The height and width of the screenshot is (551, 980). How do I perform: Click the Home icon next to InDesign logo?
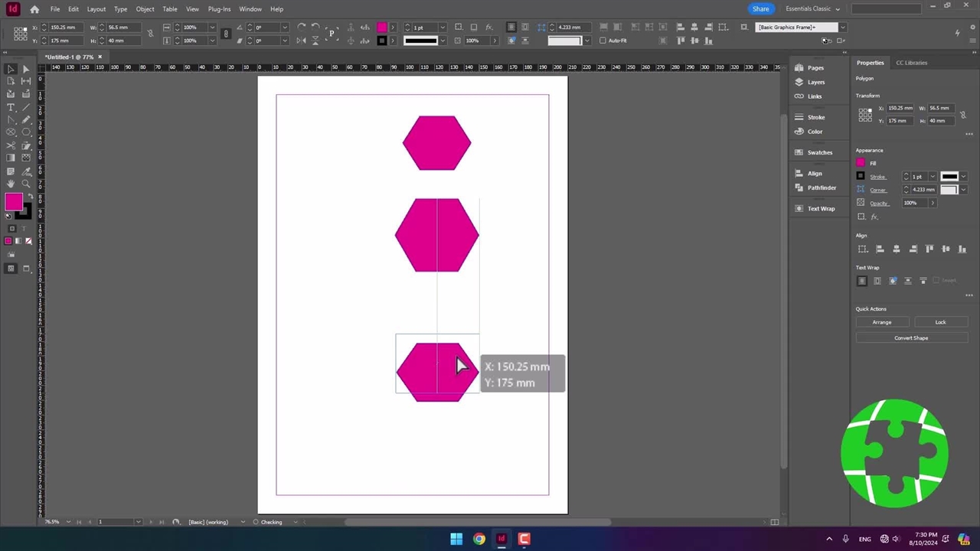tap(34, 9)
